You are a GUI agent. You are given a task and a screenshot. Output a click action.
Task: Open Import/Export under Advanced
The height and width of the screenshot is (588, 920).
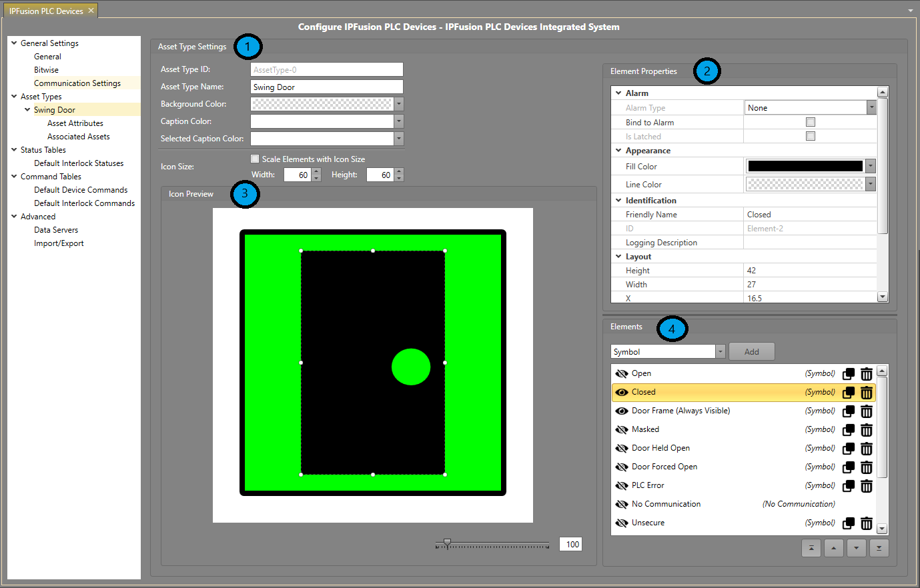(59, 243)
